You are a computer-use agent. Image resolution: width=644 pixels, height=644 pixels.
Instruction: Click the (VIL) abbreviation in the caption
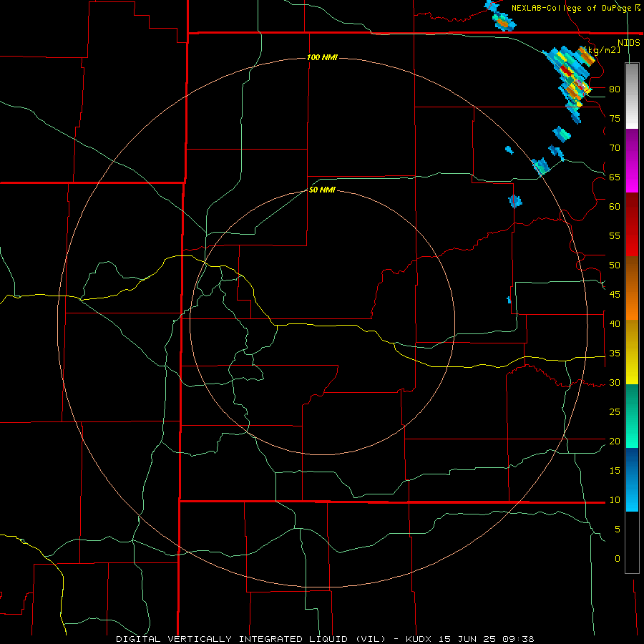coord(371,639)
